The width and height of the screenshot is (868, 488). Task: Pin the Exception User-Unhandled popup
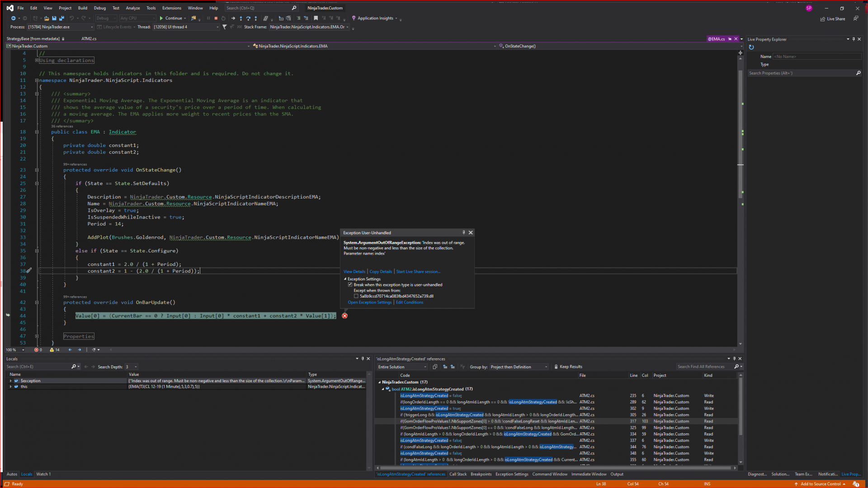tap(463, 232)
